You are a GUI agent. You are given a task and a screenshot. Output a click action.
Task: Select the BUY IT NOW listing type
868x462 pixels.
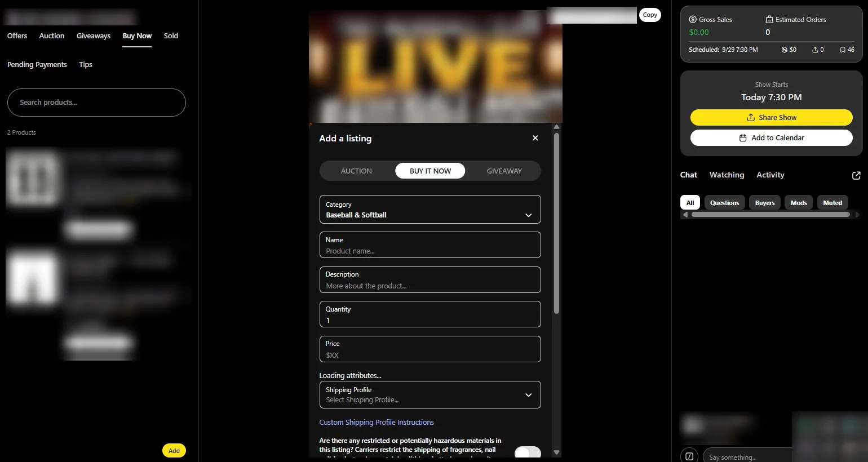point(430,171)
